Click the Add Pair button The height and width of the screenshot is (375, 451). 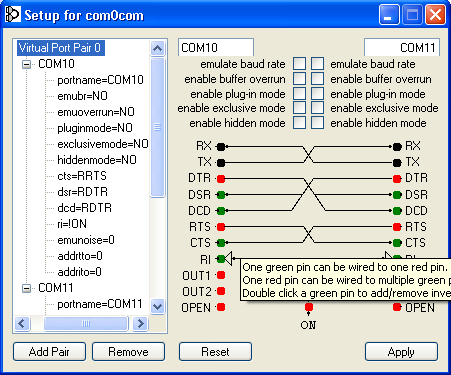click(49, 352)
